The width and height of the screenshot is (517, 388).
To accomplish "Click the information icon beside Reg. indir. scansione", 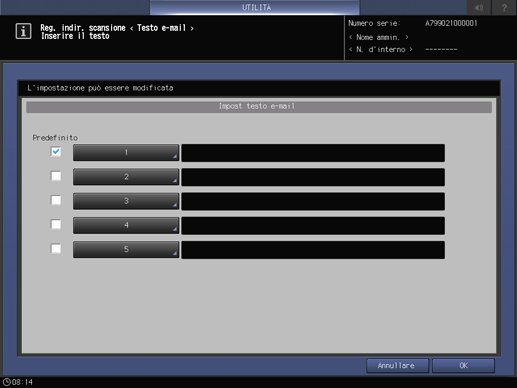I will [23, 31].
